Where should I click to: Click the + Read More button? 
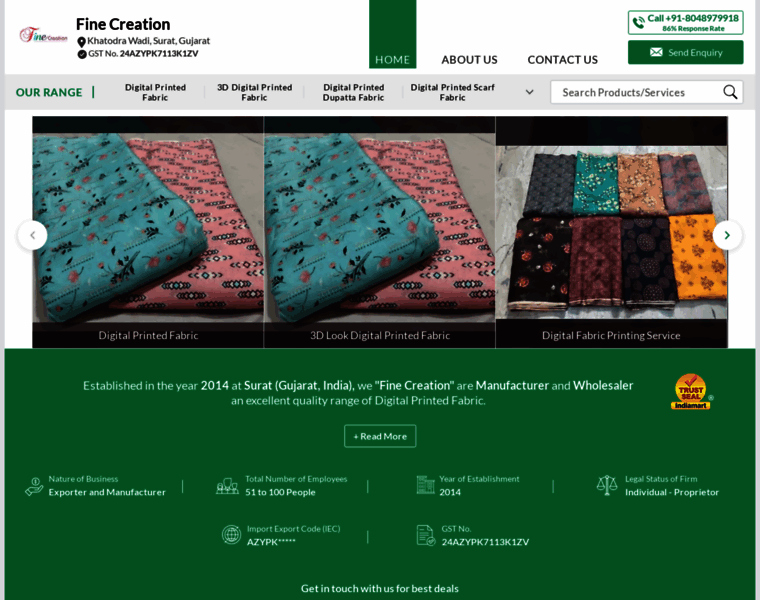pos(380,436)
